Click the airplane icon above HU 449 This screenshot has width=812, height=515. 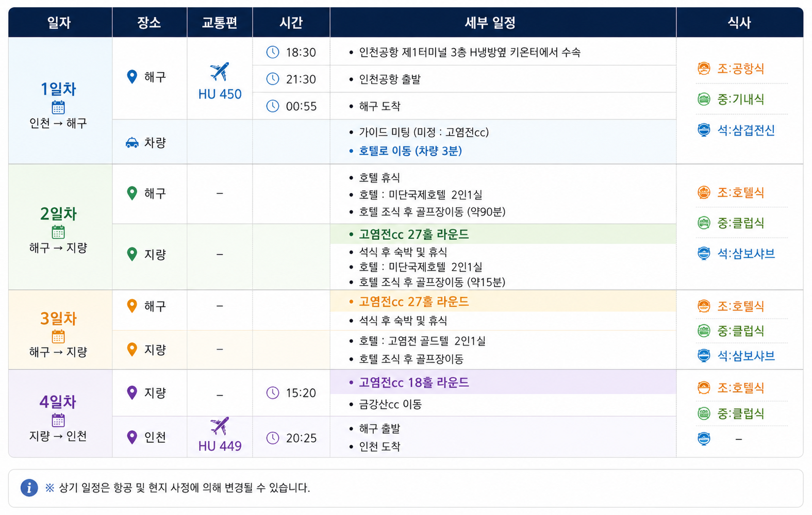tap(220, 426)
